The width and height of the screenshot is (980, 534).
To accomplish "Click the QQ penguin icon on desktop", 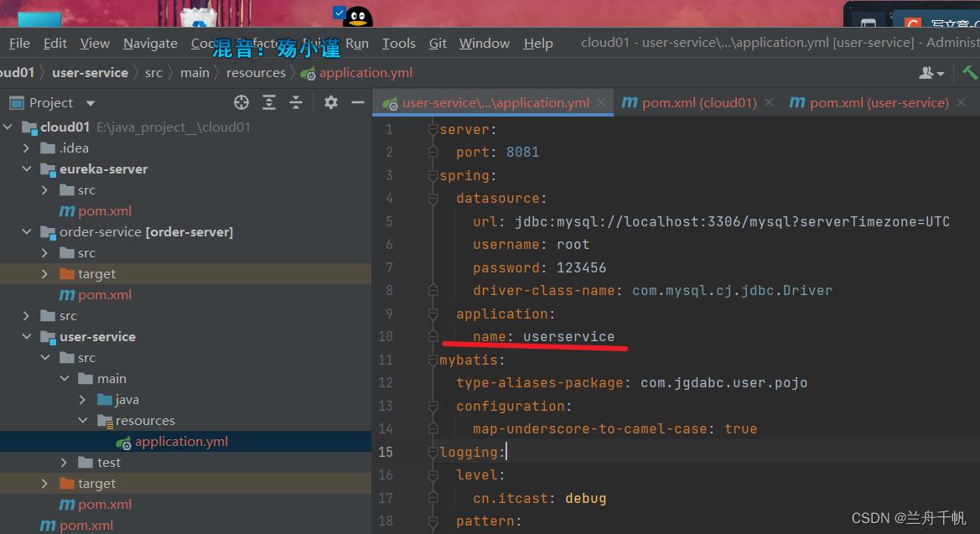I will (x=357, y=17).
